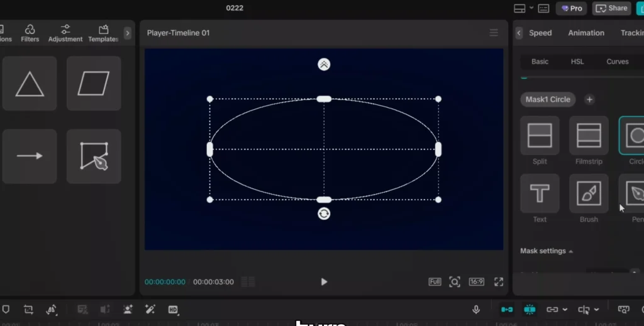Screen dimensions: 644x326
Task: Expand more media tabs with the right chevron
Action: (127, 33)
